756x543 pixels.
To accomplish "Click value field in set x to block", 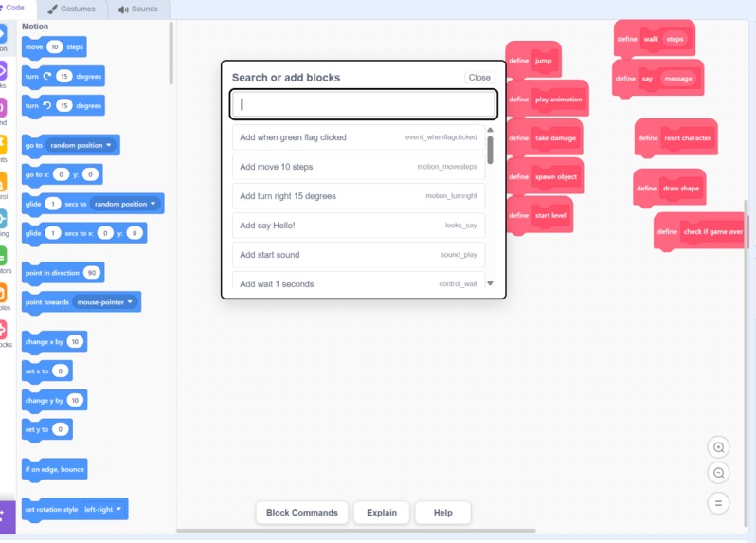I will (61, 371).
